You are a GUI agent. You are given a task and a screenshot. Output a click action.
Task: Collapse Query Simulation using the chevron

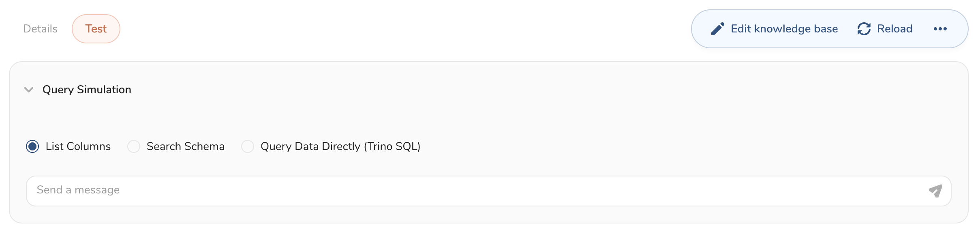tap(29, 90)
